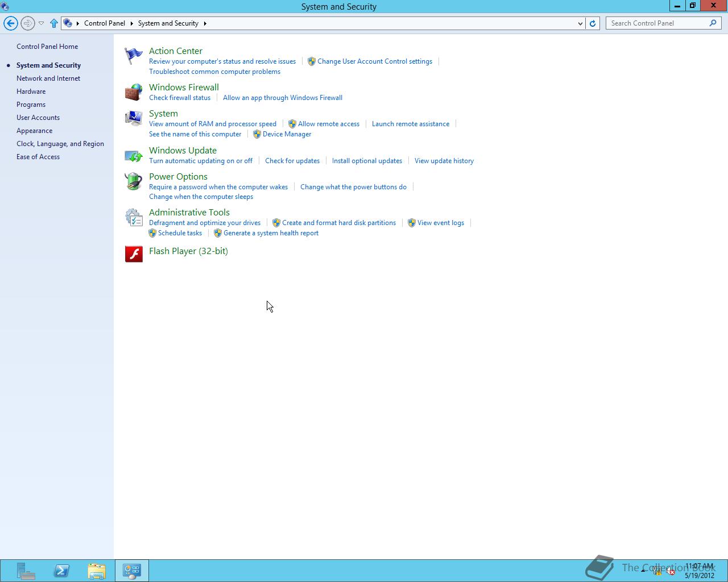Expand the root breadcrumb arrow before Control Panel
Screen dimensions: 728x582
[78, 23]
